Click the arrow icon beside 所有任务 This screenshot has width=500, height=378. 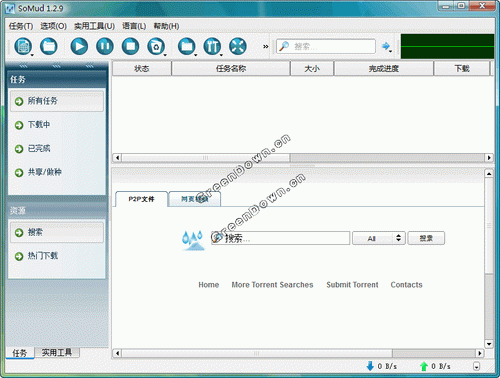(19, 101)
